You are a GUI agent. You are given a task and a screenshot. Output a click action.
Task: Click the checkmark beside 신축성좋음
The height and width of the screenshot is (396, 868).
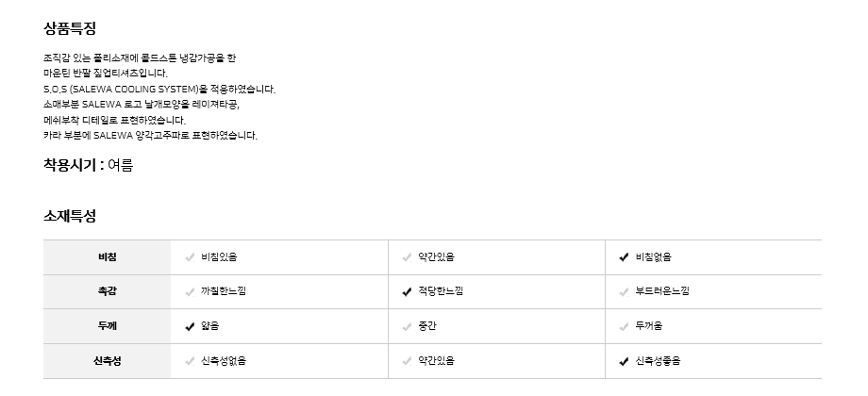click(624, 361)
